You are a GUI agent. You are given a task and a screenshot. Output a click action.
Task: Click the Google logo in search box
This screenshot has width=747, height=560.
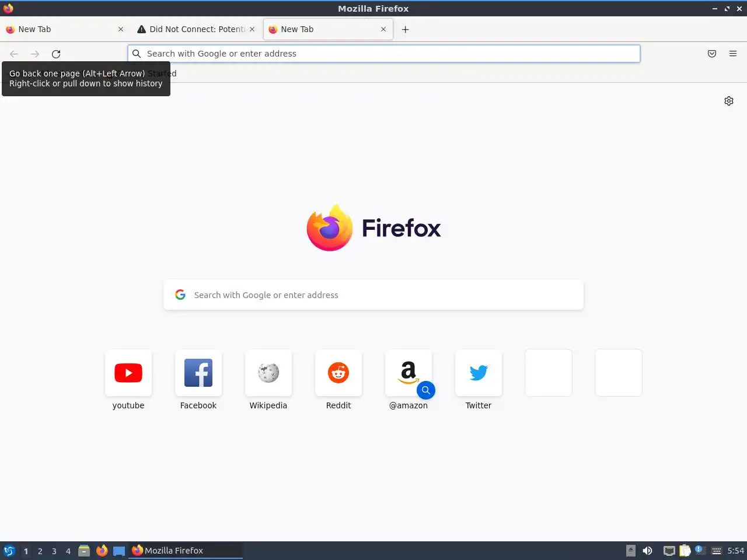coord(180,295)
